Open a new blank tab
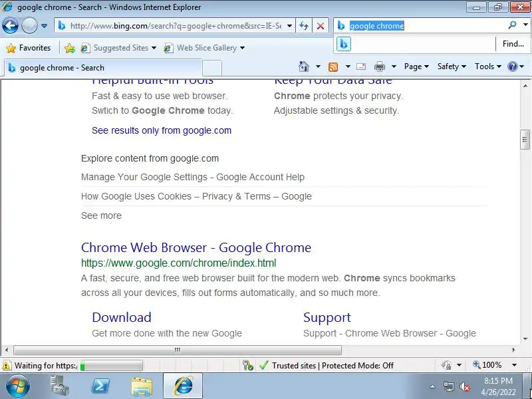This screenshot has height=399, width=532. (x=212, y=68)
